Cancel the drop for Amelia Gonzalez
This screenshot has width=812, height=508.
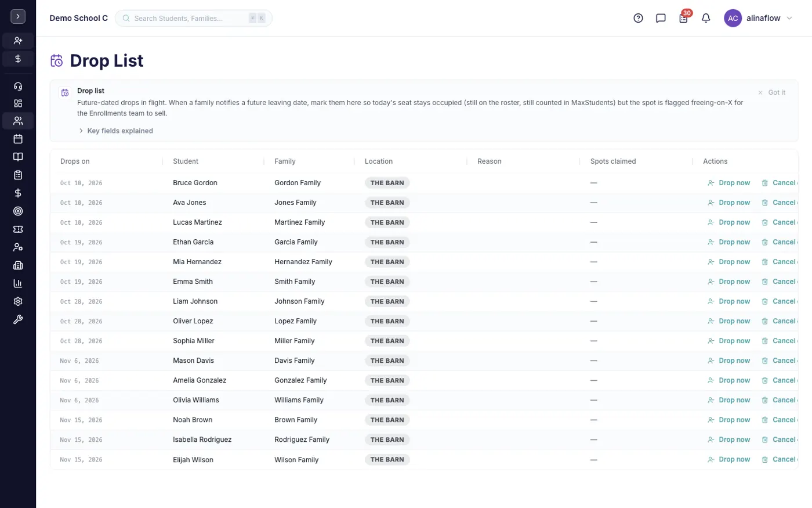coord(780,380)
